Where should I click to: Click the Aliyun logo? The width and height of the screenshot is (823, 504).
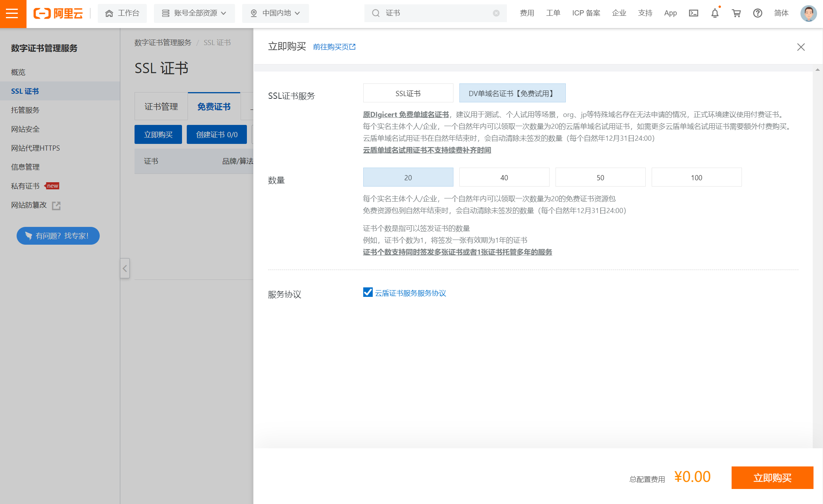click(58, 13)
